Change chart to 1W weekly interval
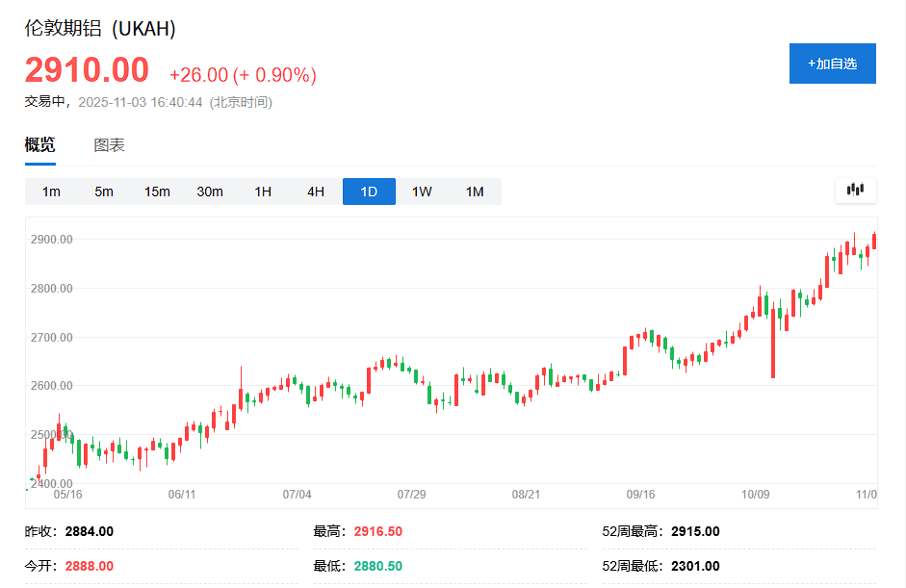Viewport: 906px width, 588px height. click(x=422, y=192)
